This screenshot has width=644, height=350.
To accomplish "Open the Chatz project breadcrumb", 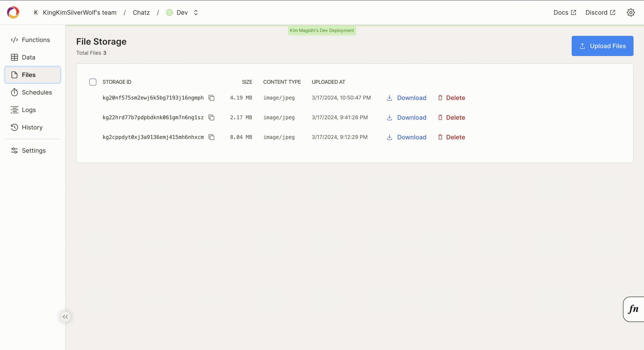I will click(141, 12).
